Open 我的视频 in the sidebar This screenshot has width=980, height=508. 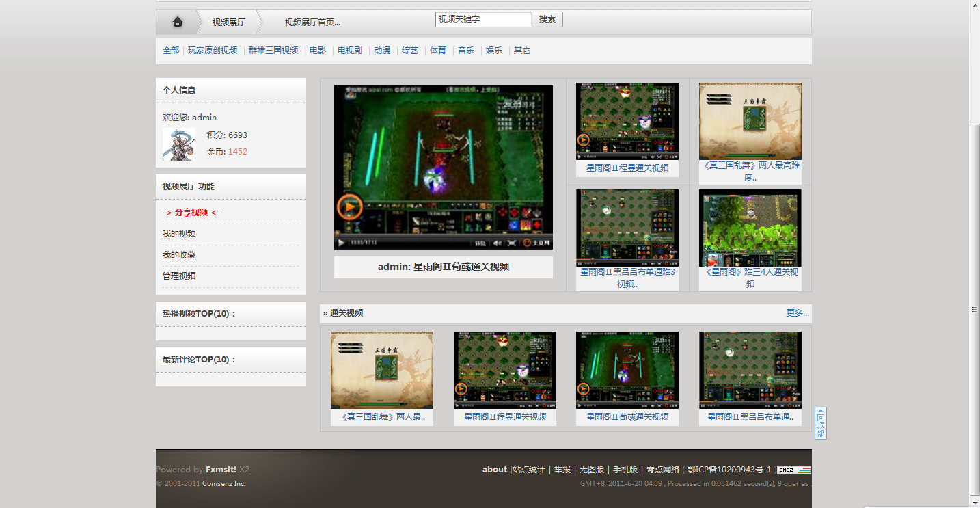179,234
